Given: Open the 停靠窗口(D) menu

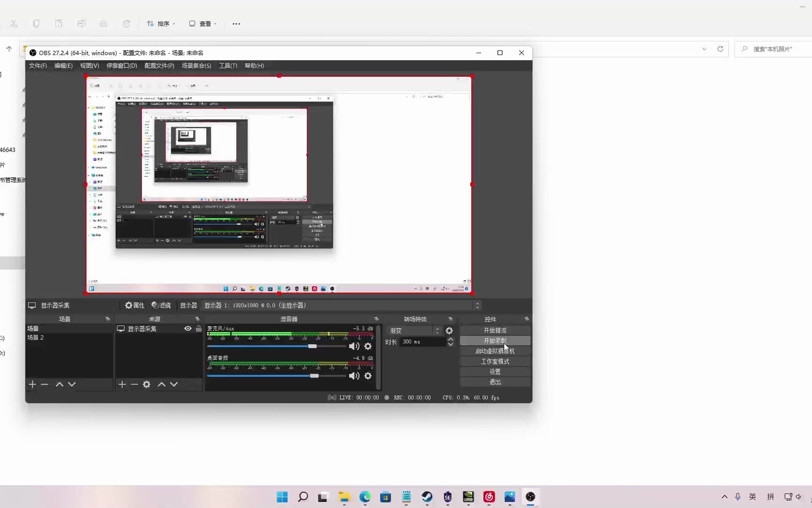Looking at the screenshot, I should click(122, 66).
